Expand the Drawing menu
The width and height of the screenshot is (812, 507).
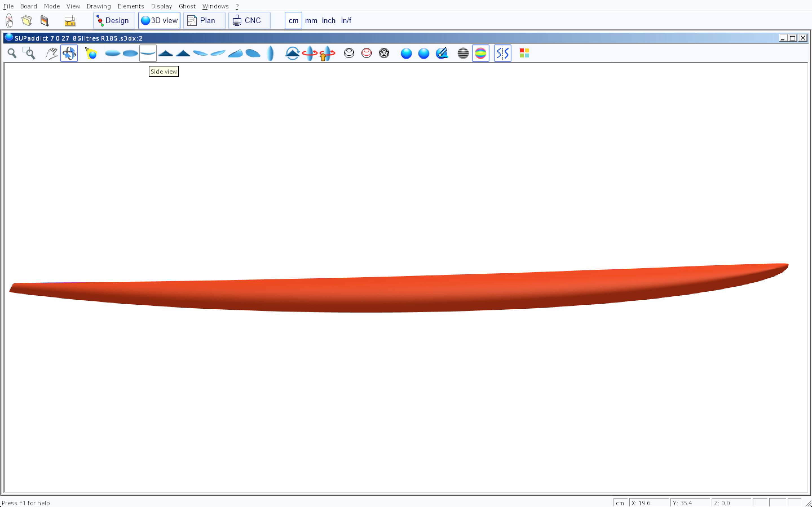[x=99, y=6]
